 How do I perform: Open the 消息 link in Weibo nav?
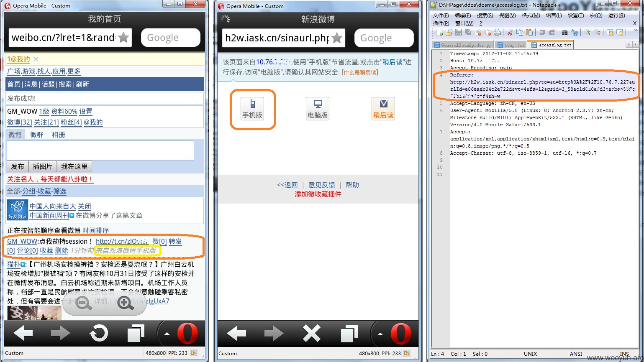31,84
